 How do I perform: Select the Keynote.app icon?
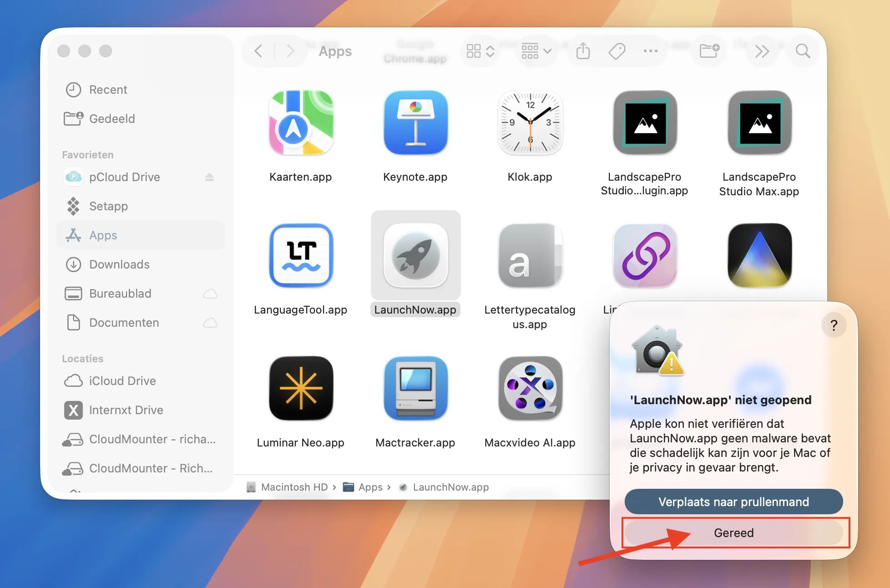pos(415,123)
